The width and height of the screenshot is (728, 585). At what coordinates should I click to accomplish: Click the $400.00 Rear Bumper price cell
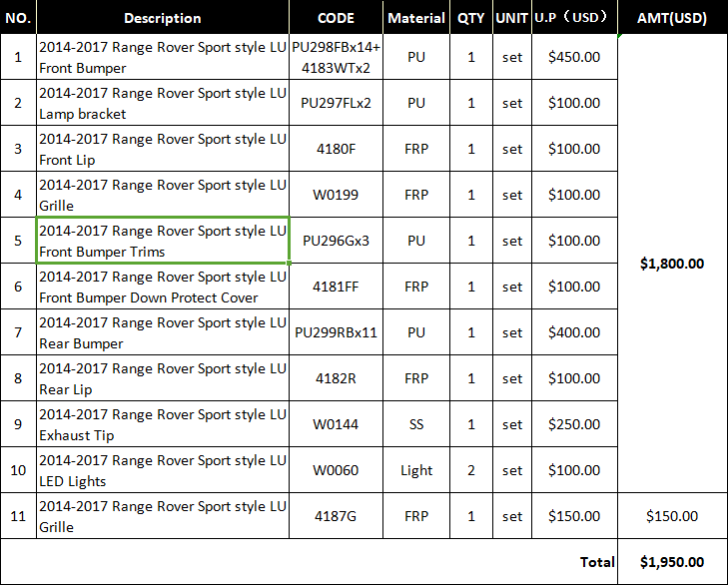pos(574,332)
